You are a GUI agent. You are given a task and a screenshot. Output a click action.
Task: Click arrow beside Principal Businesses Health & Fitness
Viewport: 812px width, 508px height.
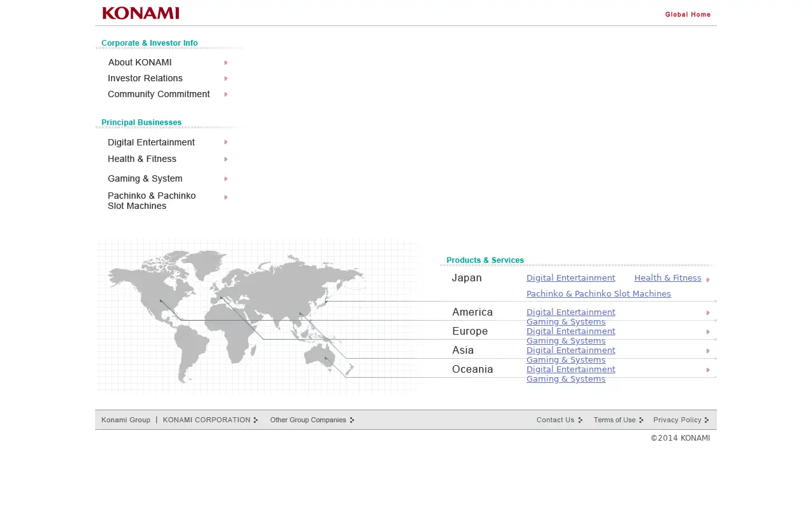click(x=226, y=159)
